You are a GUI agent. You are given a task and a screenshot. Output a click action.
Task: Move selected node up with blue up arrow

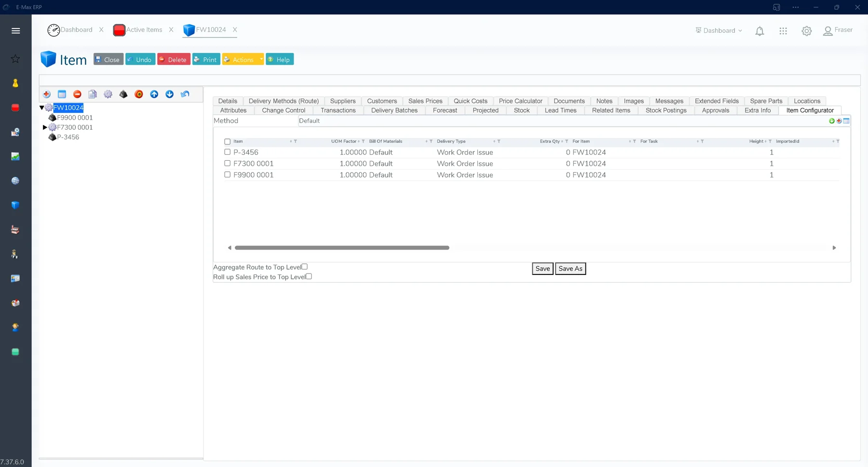pyautogui.click(x=154, y=95)
